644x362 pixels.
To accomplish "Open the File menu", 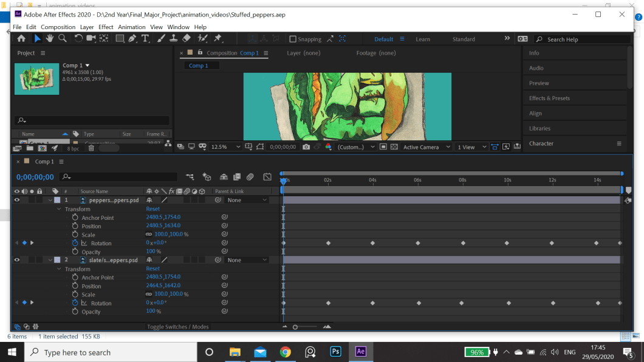I will pyautogui.click(x=17, y=27).
